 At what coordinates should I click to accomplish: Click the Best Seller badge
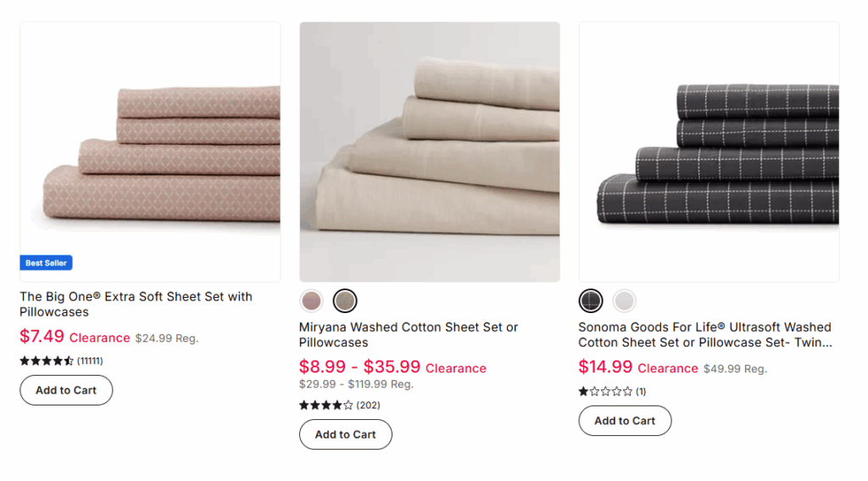(47, 263)
